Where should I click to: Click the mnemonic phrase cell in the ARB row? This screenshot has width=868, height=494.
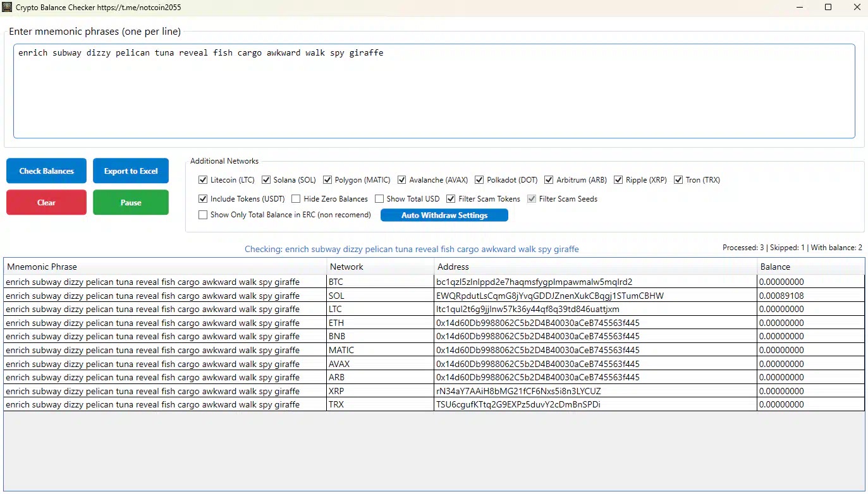click(165, 377)
